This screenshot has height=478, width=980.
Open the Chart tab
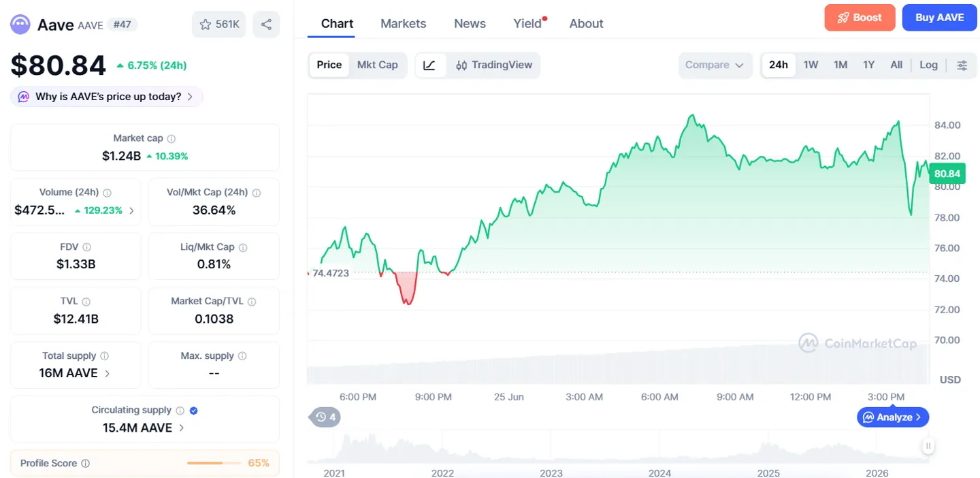point(337,23)
